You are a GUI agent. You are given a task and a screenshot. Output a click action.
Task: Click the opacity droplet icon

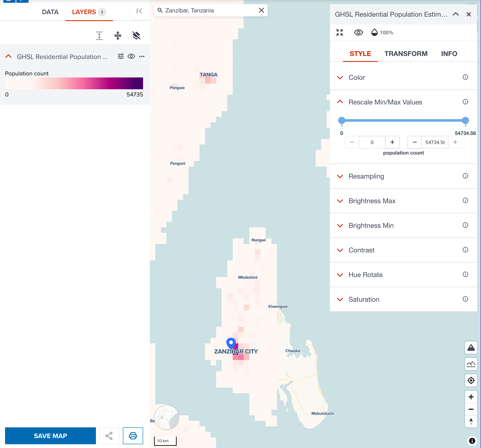[x=374, y=32]
